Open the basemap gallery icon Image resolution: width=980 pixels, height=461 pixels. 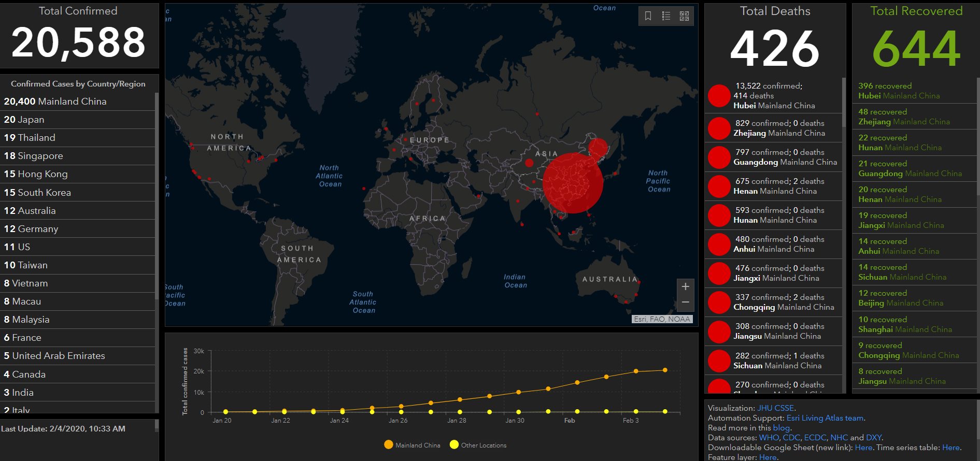pyautogui.click(x=684, y=16)
